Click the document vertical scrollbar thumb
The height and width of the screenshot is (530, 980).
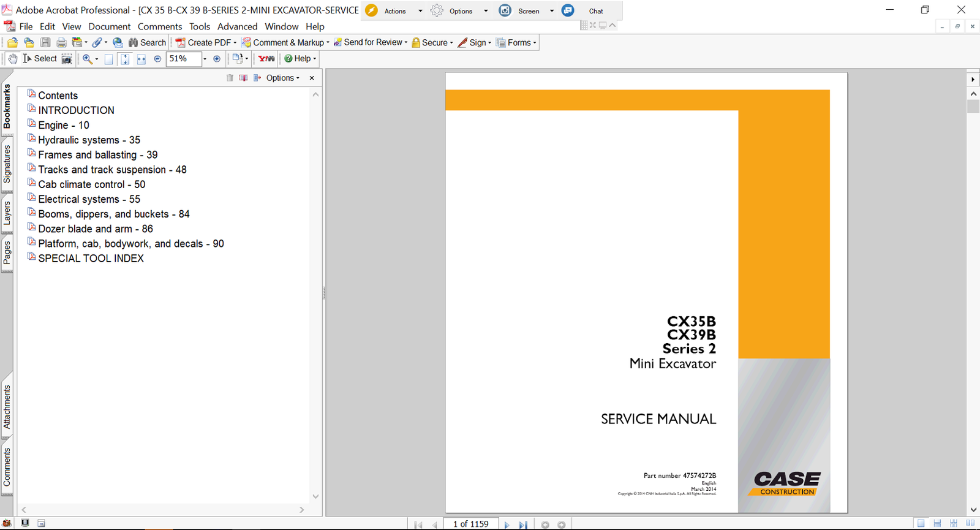(973, 107)
